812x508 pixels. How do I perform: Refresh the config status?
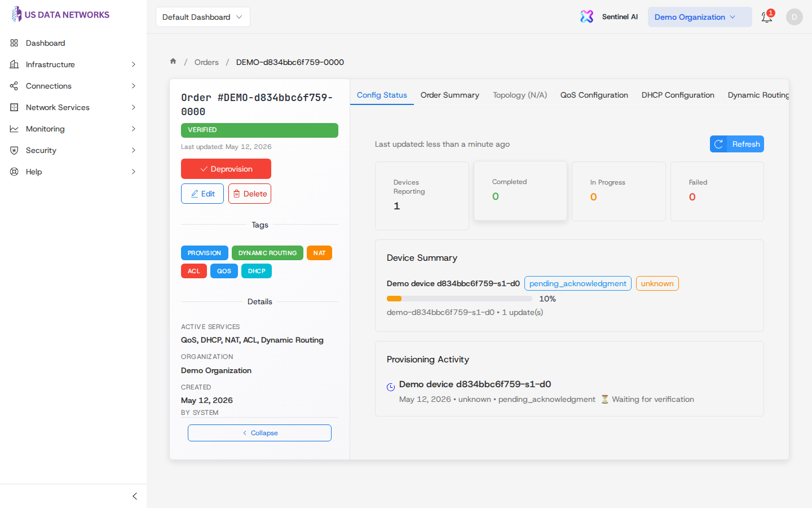(x=737, y=144)
